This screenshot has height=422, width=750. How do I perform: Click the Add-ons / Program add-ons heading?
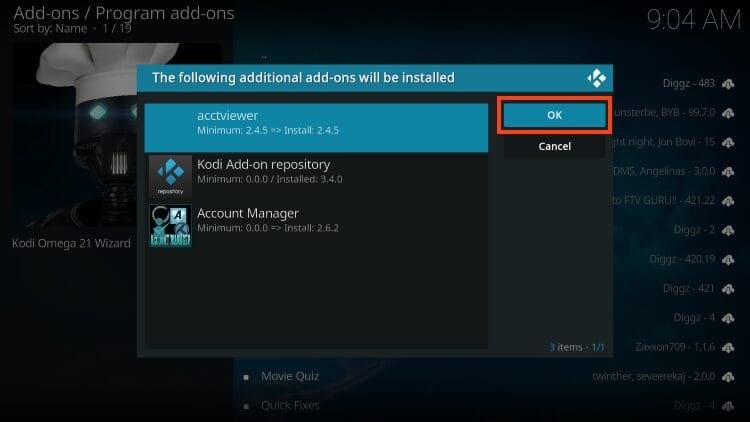124,13
